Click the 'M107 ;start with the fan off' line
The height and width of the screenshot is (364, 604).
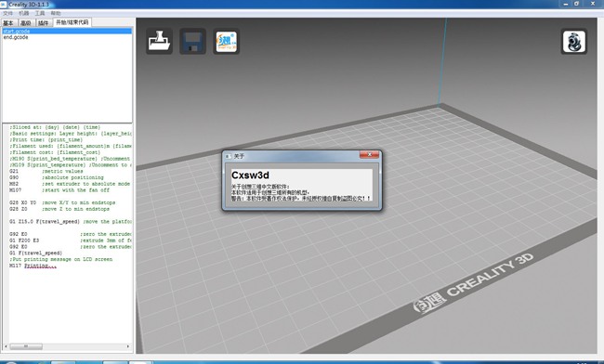point(59,190)
